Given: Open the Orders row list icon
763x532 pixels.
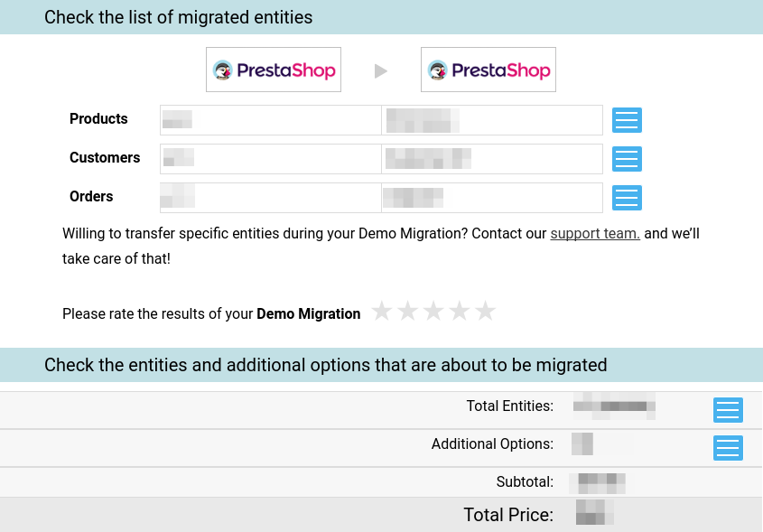Looking at the screenshot, I should pos(627,198).
